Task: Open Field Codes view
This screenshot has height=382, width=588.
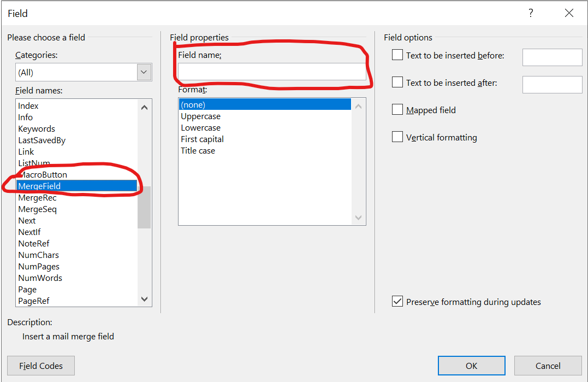Action: pos(41,366)
